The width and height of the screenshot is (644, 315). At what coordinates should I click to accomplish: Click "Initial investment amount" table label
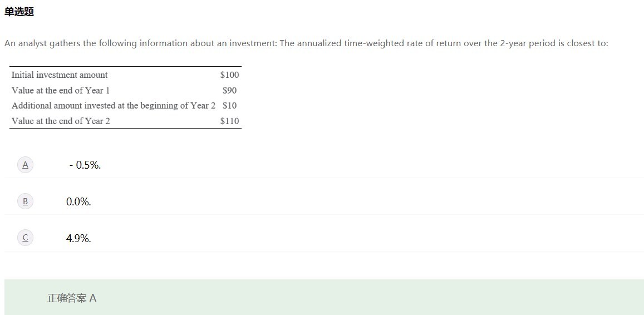(60, 75)
